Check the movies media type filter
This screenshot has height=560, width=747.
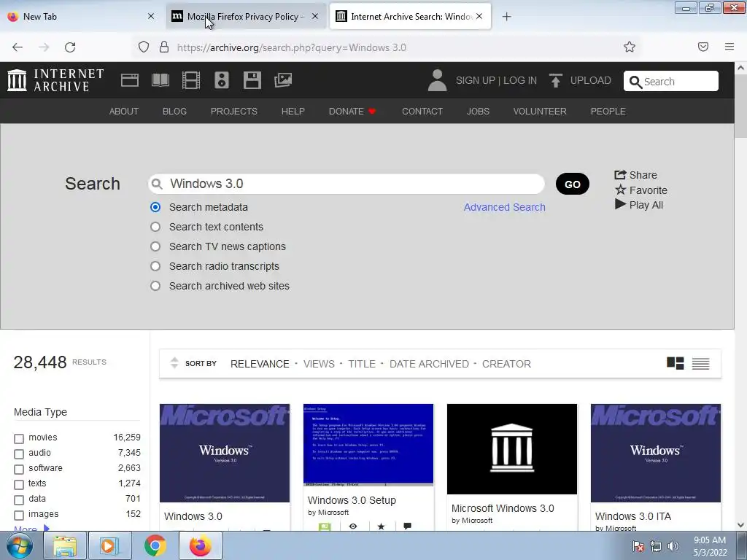tap(19, 438)
